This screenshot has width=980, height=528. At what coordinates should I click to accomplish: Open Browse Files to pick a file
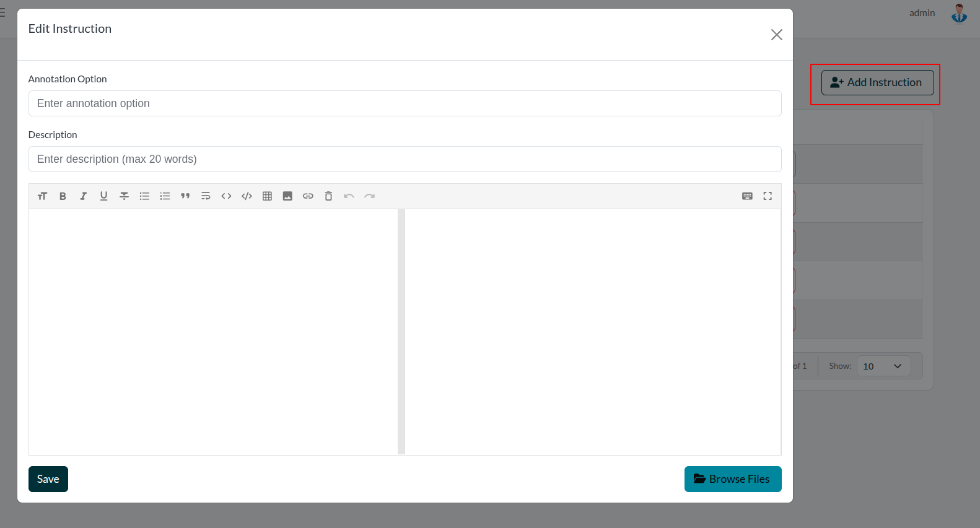click(x=733, y=479)
